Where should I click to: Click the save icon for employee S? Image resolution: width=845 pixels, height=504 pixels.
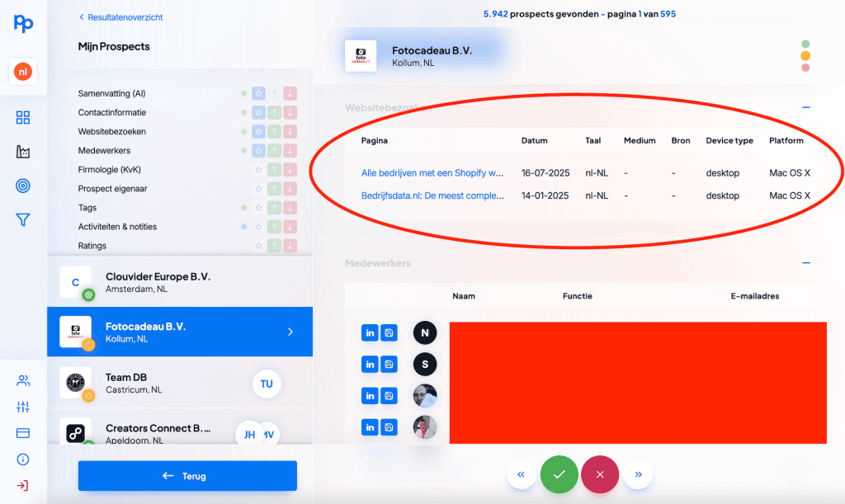click(389, 364)
